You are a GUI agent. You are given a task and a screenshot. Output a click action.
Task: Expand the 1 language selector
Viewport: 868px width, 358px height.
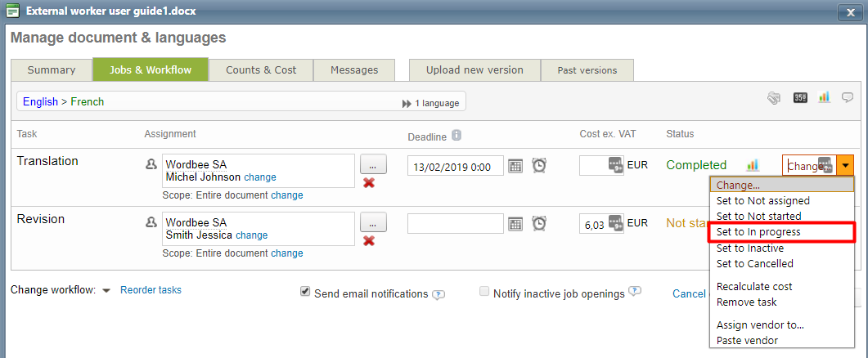430,103
